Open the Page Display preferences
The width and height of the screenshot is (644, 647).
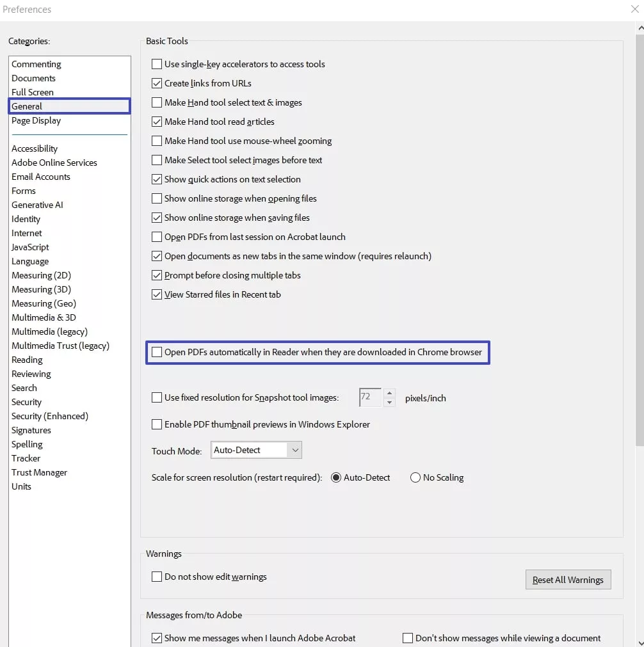[x=36, y=120]
